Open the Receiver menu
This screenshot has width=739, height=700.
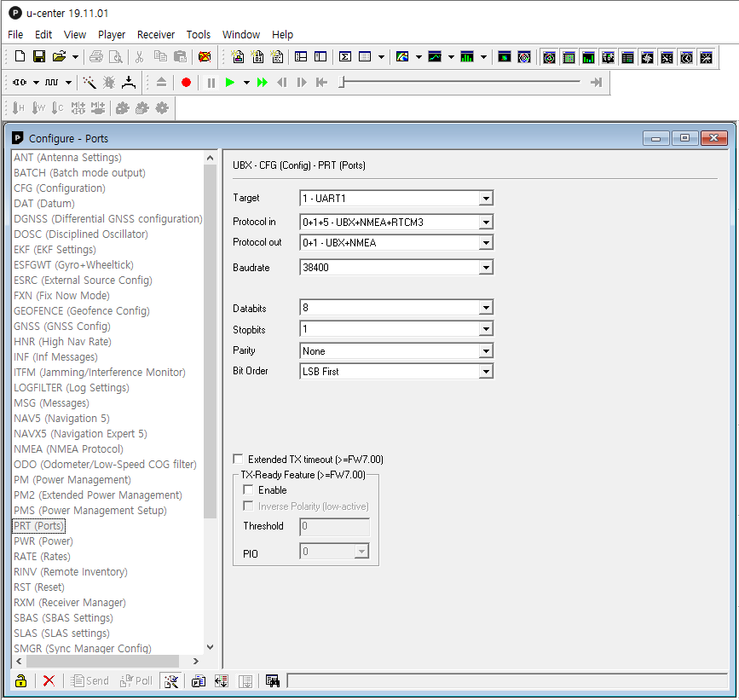[x=156, y=34]
